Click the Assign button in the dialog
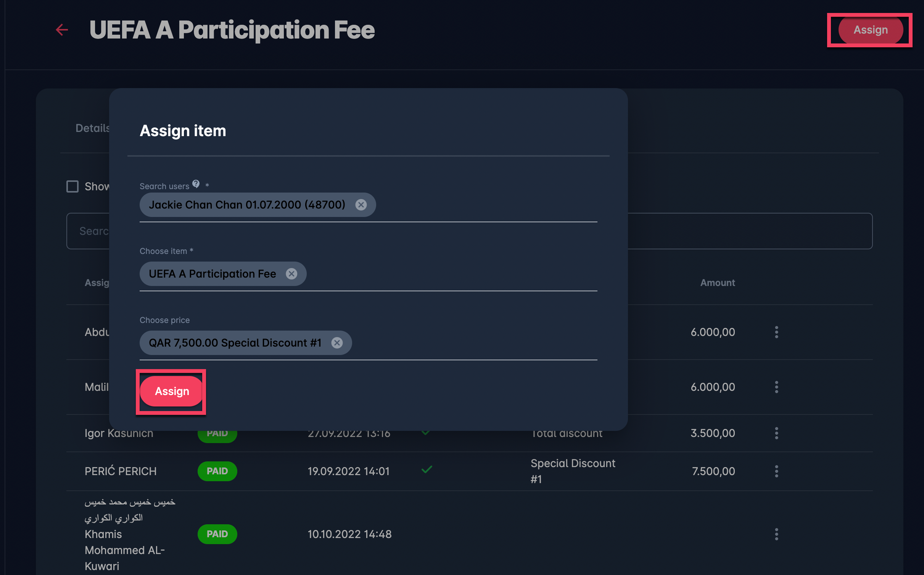 pos(172,391)
